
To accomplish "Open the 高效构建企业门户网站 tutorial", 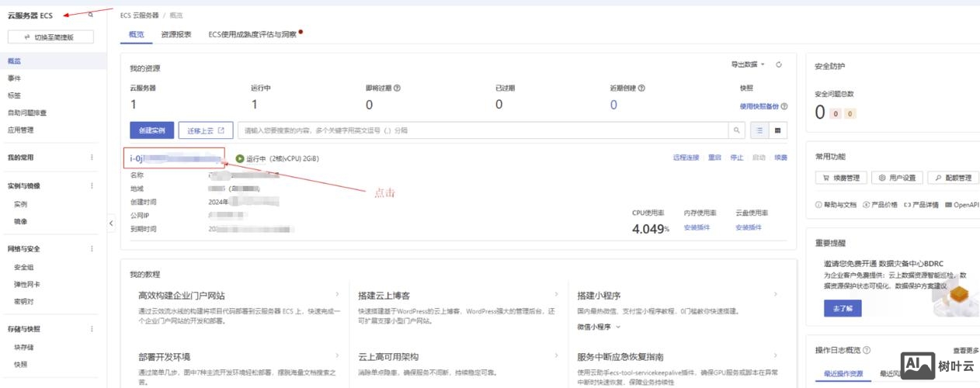I will [182, 296].
